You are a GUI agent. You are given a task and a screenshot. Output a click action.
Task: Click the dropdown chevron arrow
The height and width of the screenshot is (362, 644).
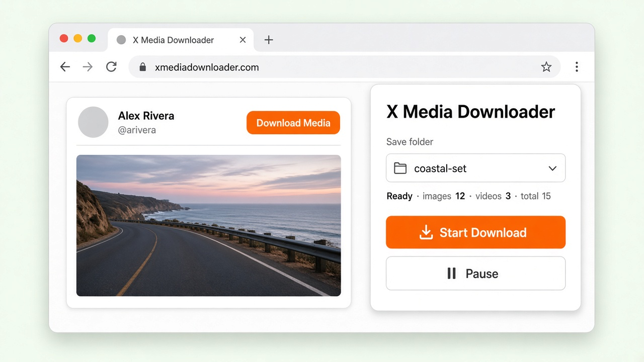(552, 168)
